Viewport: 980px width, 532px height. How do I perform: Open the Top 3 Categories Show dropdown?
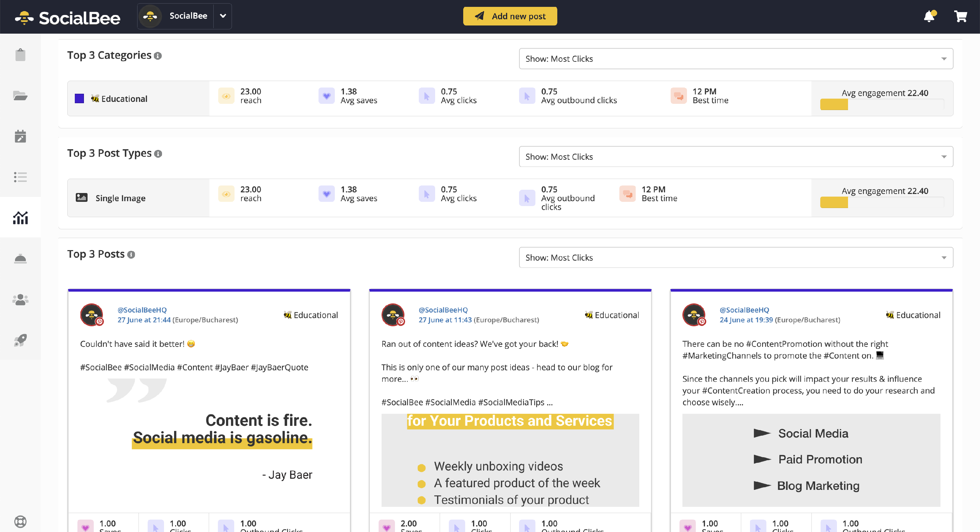click(x=736, y=58)
